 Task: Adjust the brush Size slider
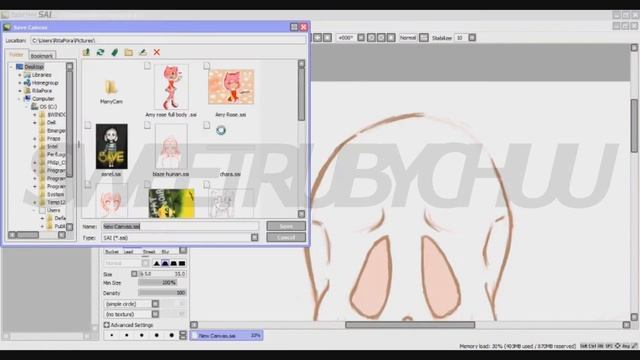162,274
